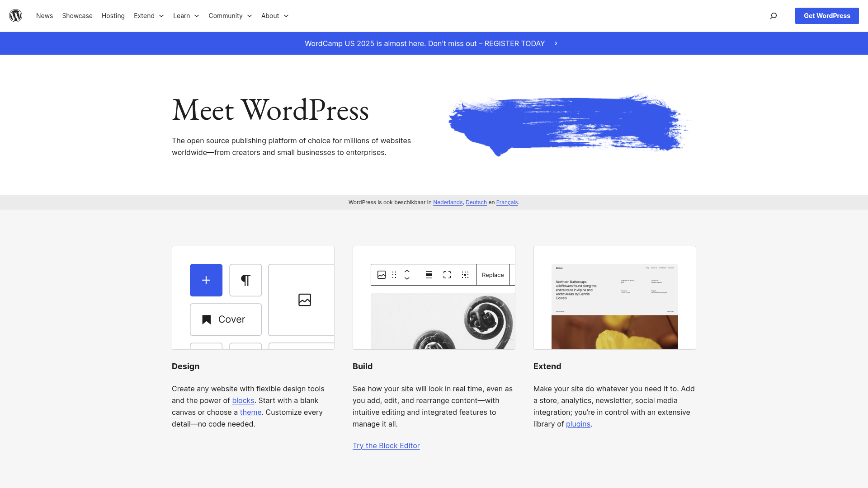Open the About dropdown menu
The height and width of the screenshot is (488, 868).
(x=275, y=16)
